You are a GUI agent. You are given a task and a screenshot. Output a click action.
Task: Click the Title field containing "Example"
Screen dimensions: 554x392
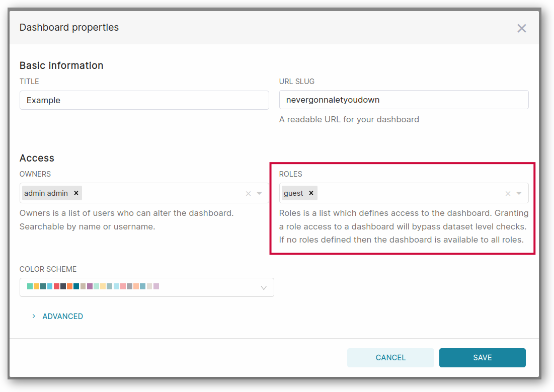[x=144, y=100]
